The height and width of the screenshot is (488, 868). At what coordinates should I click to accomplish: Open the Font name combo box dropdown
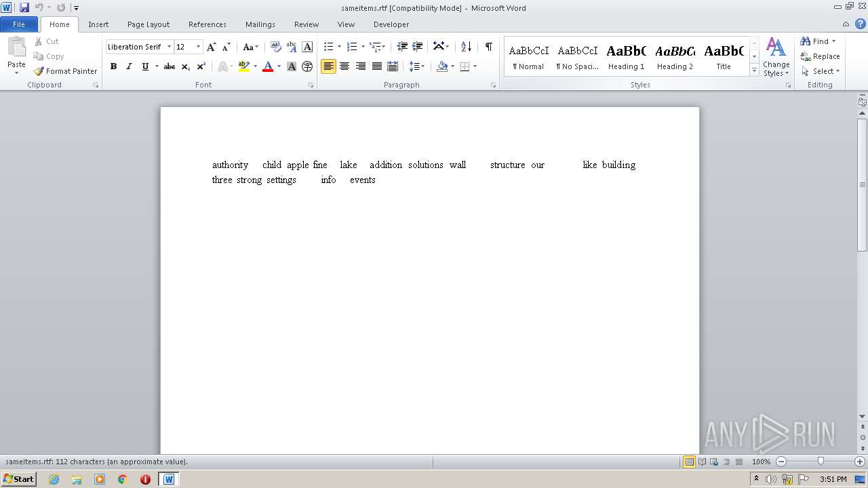pos(169,47)
